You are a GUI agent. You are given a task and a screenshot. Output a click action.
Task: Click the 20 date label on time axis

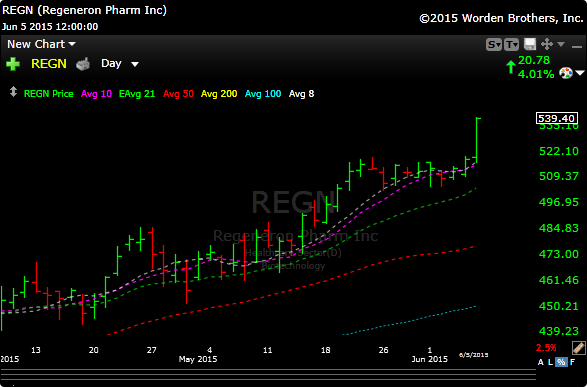94,350
